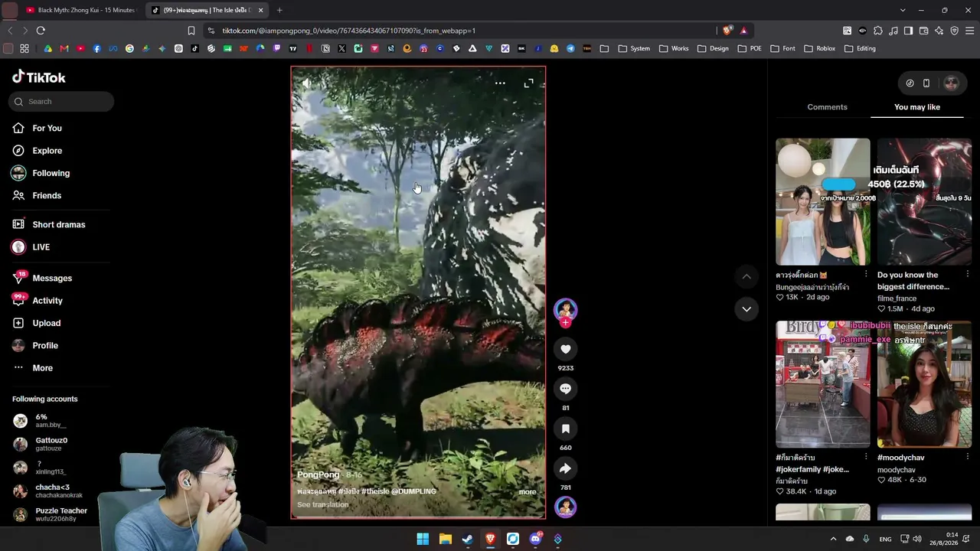The width and height of the screenshot is (980, 551).
Task: Open the Gattouz0 following account
Action: pos(51,444)
